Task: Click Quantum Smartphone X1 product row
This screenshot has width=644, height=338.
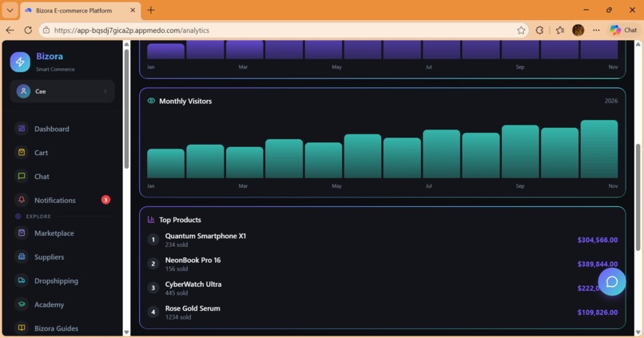Action: click(383, 240)
